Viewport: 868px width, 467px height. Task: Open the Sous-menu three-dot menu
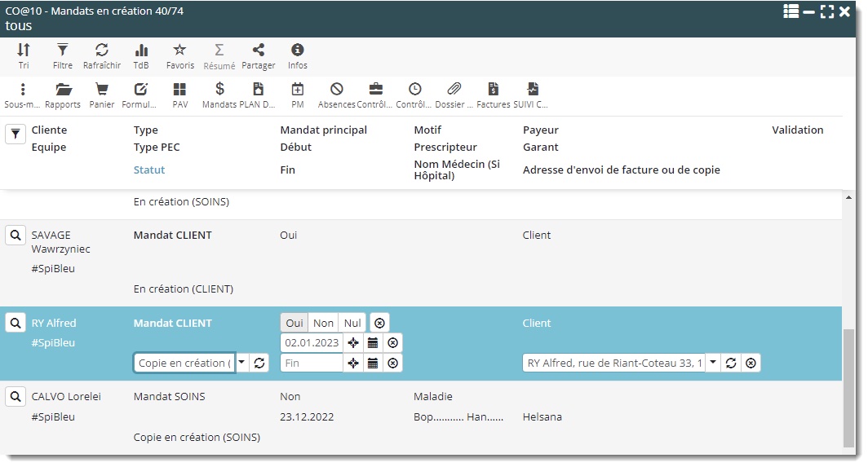coord(23,90)
